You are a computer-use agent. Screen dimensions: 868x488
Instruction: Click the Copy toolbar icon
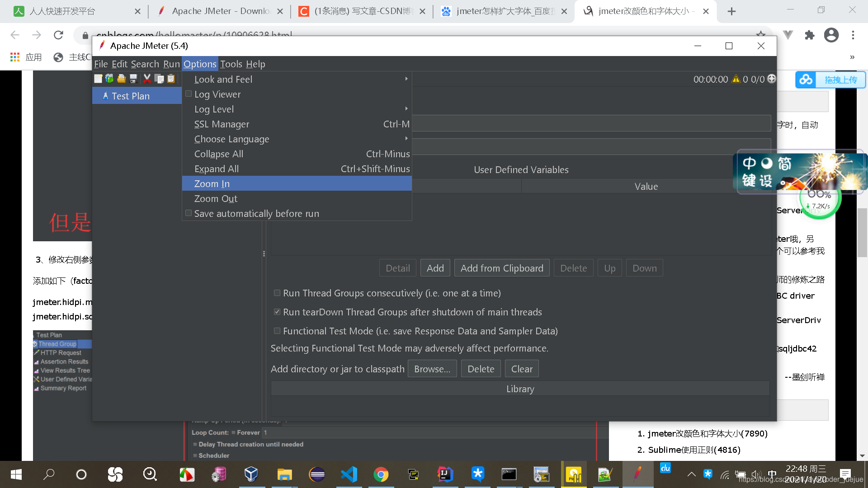pyautogui.click(x=159, y=79)
